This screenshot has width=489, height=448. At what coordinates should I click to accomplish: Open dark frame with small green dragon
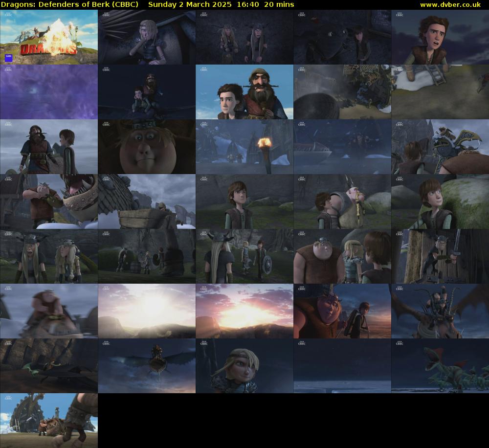pyautogui.click(x=49, y=366)
